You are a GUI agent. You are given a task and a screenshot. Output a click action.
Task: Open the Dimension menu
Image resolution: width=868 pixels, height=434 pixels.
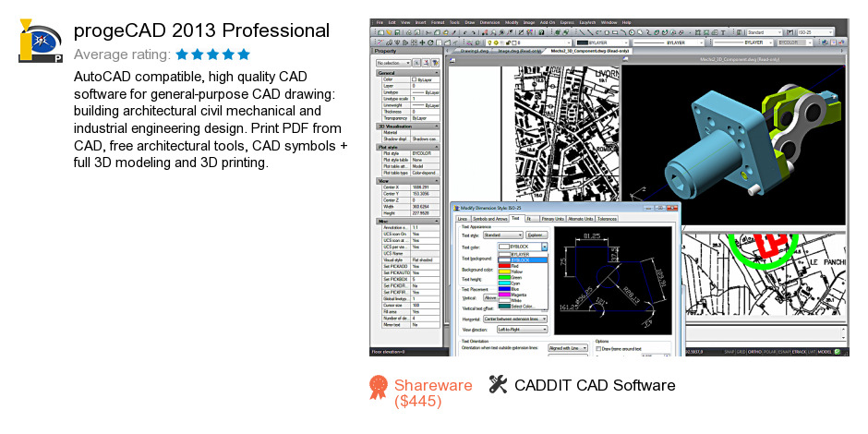(490, 23)
